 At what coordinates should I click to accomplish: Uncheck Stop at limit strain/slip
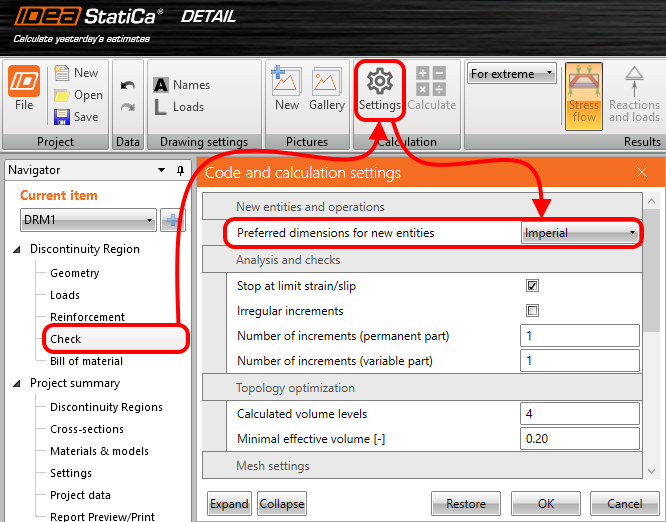(x=533, y=285)
